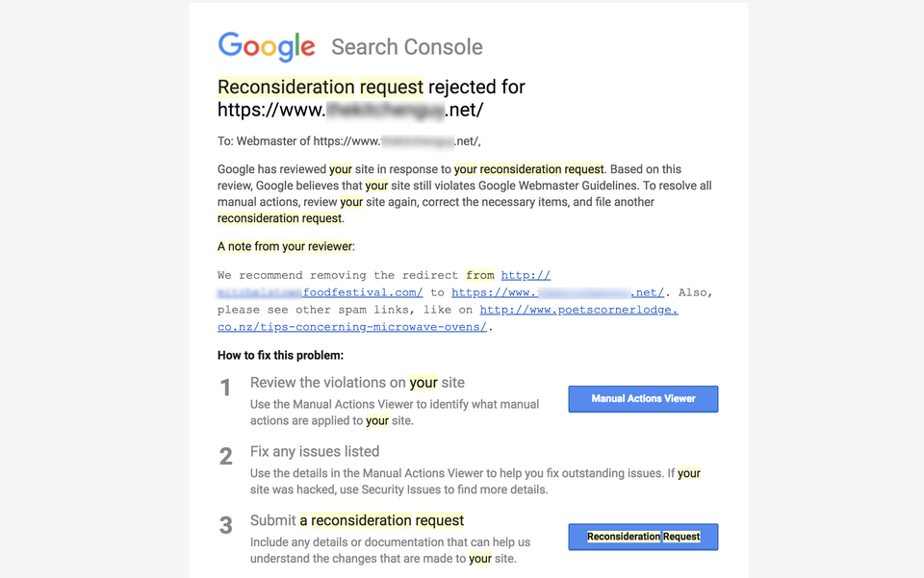
Task: Click the Google logo
Action: pyautogui.click(x=267, y=46)
